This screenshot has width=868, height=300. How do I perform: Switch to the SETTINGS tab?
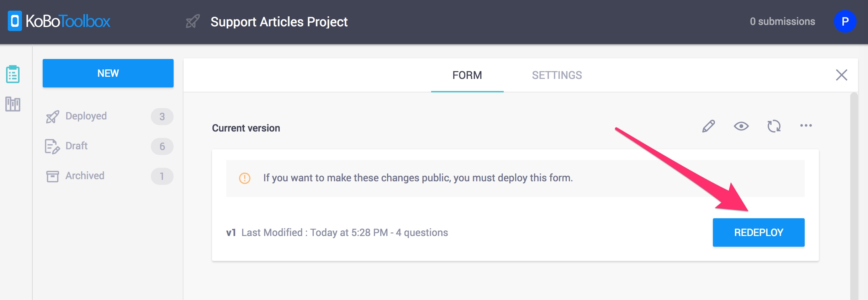point(557,75)
